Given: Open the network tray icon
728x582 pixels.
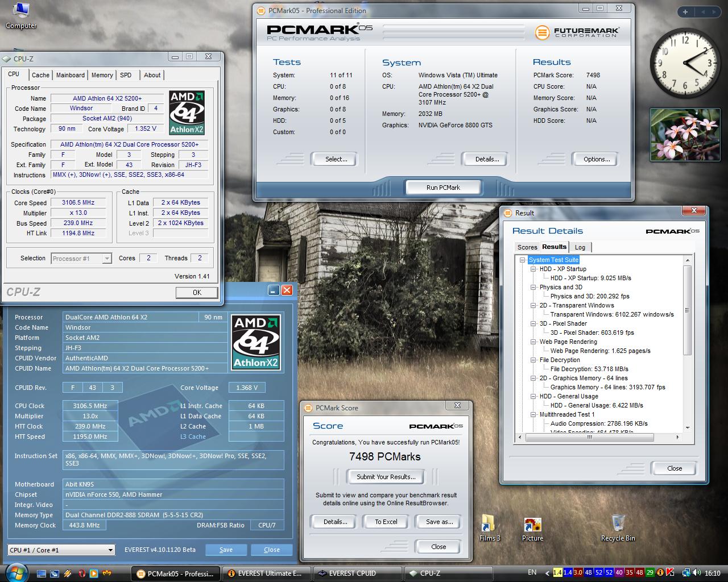Looking at the screenshot, I should pyautogui.click(x=686, y=573).
